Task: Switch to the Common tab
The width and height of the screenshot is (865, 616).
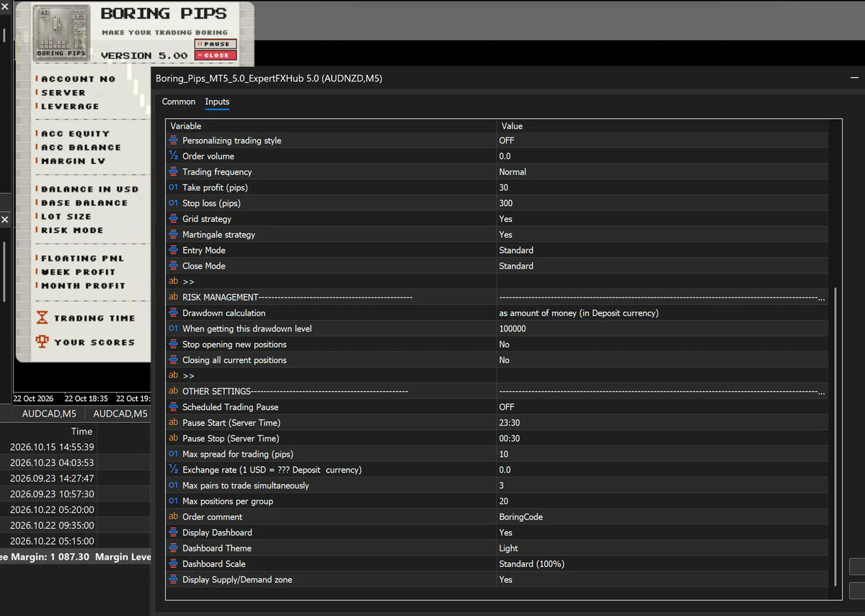Action: point(179,102)
